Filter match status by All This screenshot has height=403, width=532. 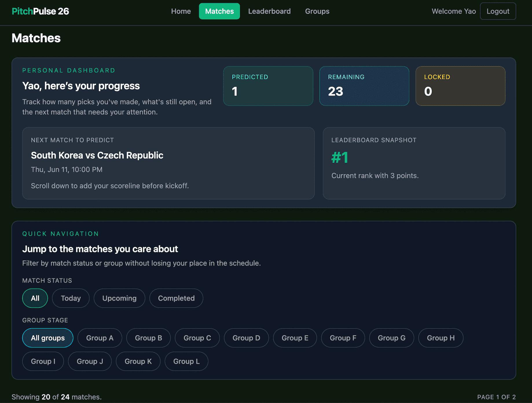(x=35, y=298)
